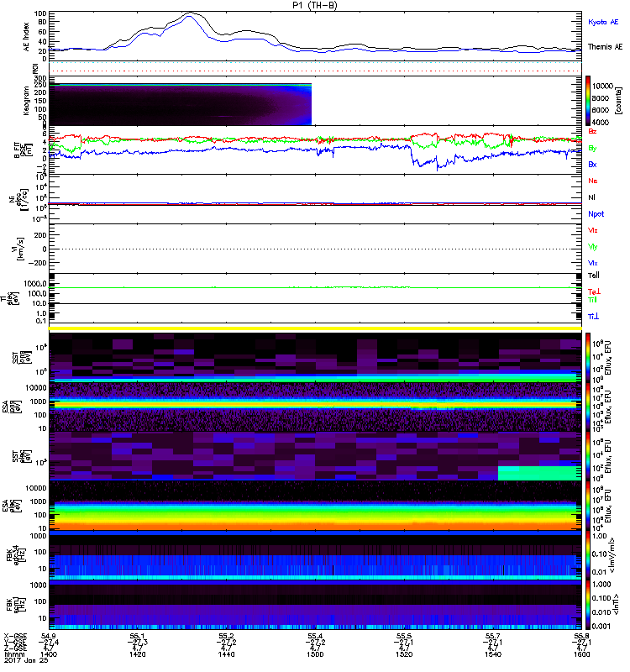Select the red Te perpendicular legend label
Screen dimensions: 630x672
coord(594,291)
